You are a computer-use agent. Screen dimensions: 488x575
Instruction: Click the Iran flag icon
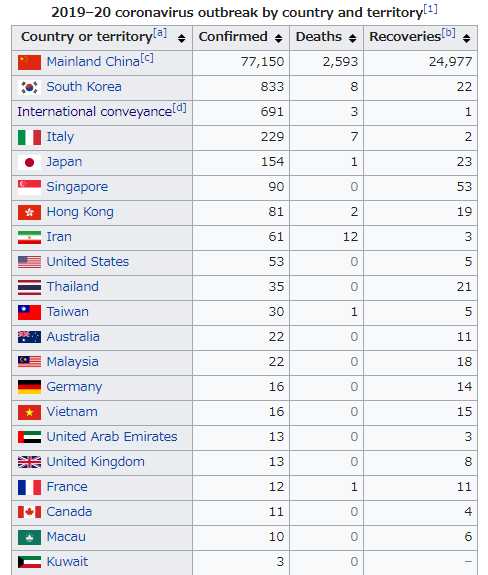[29, 237]
